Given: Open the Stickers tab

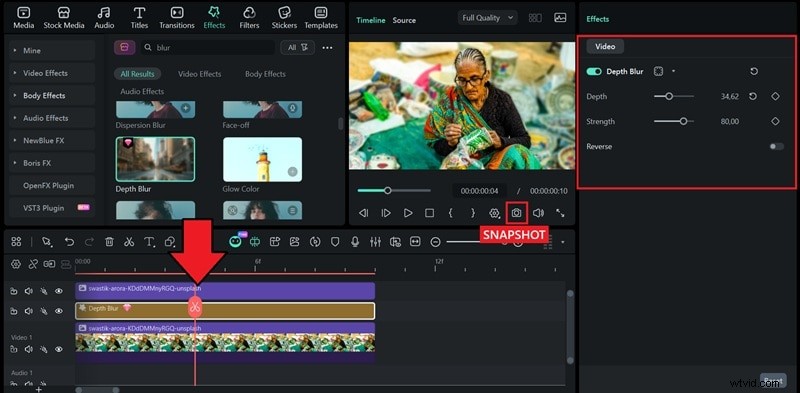Looking at the screenshot, I should (284, 18).
